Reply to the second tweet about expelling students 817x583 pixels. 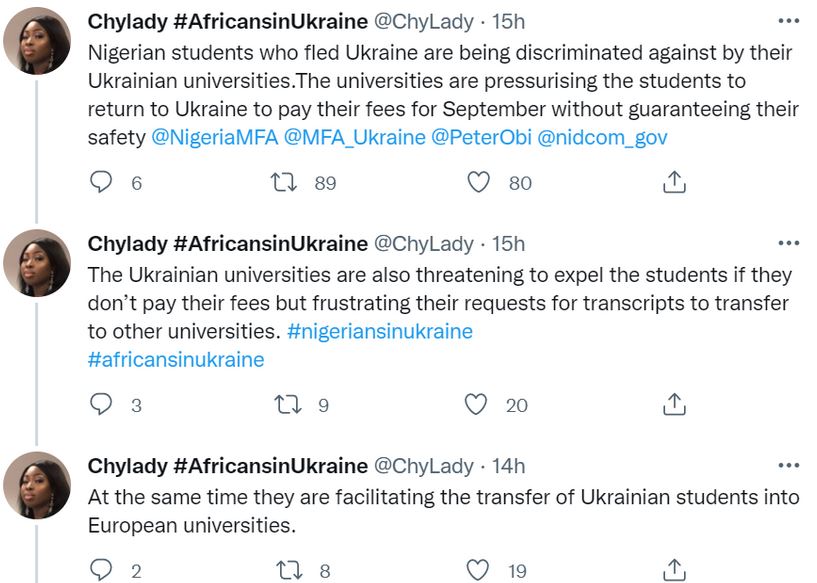[x=103, y=404]
